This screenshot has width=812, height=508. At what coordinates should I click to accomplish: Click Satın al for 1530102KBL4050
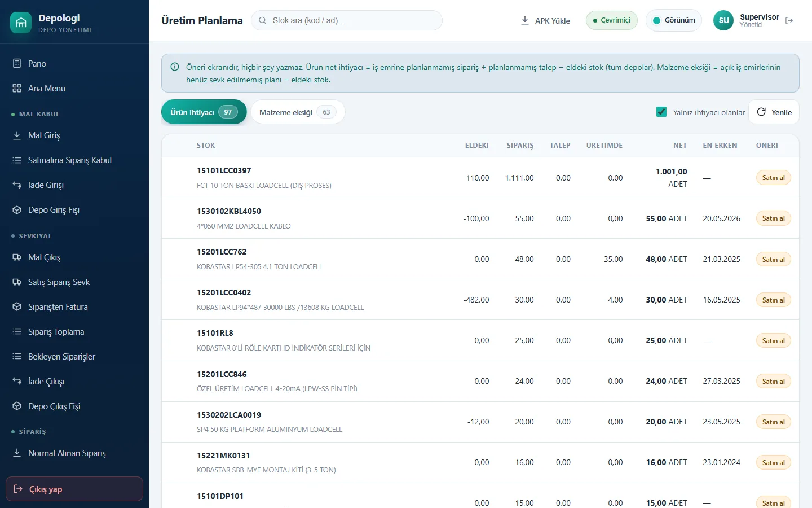(x=773, y=218)
